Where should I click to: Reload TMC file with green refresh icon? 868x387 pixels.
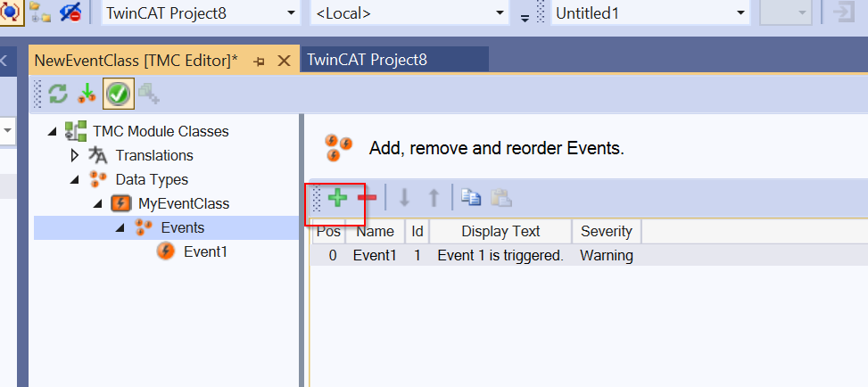point(58,94)
